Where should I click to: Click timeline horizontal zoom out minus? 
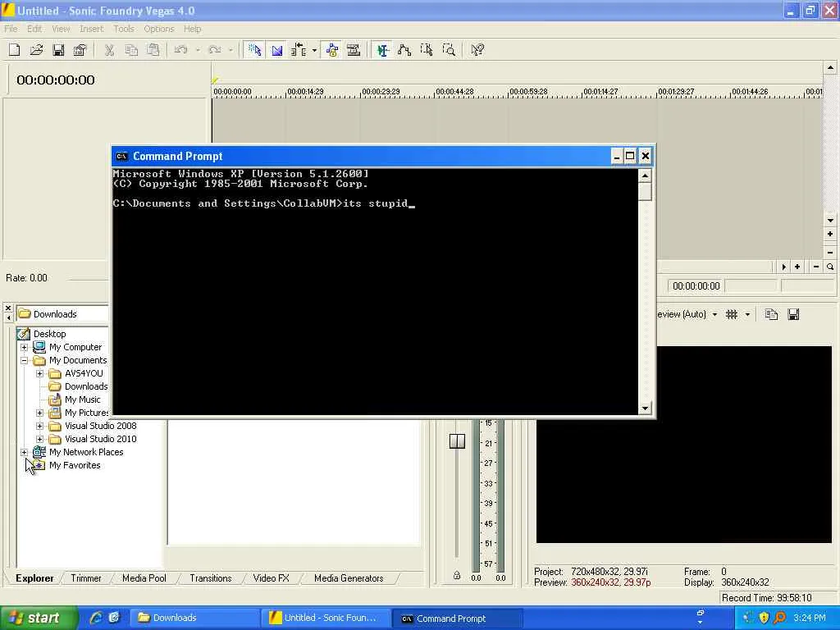(816, 267)
